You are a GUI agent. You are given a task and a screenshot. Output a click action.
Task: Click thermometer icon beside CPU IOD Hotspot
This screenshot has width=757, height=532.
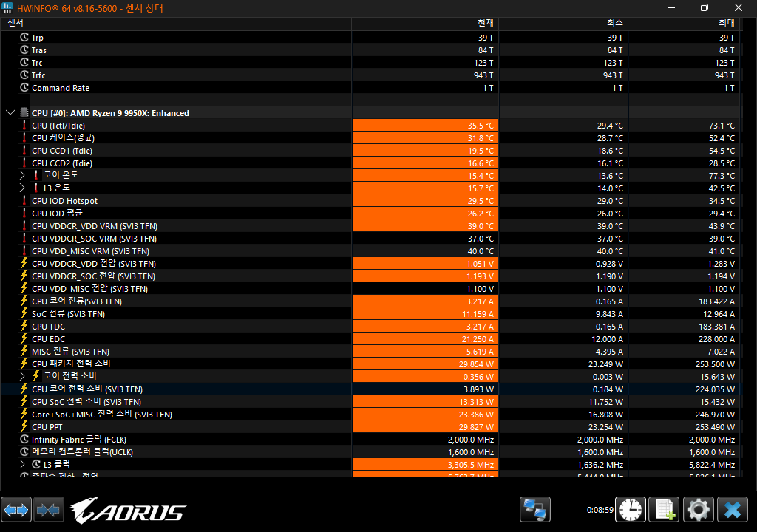[x=24, y=200]
